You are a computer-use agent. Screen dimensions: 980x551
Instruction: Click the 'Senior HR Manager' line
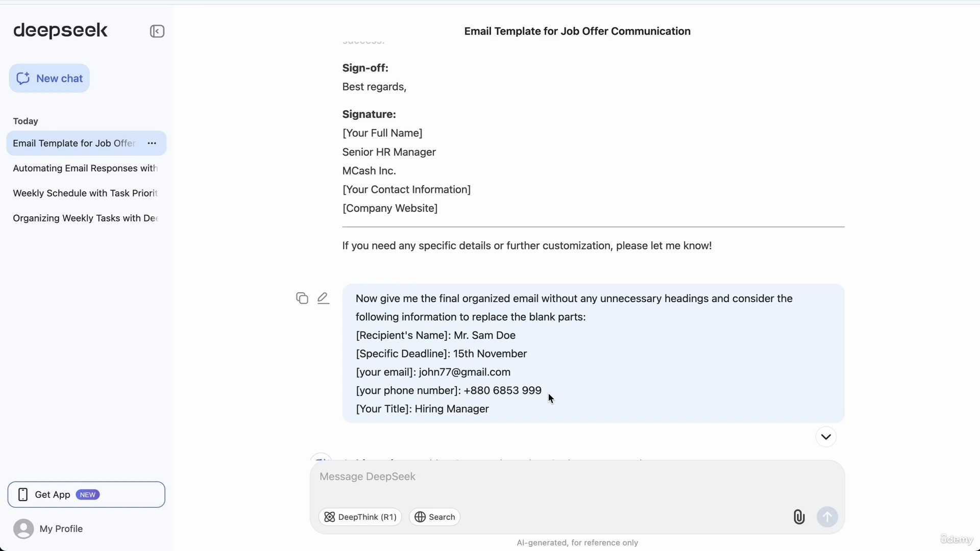tap(389, 152)
